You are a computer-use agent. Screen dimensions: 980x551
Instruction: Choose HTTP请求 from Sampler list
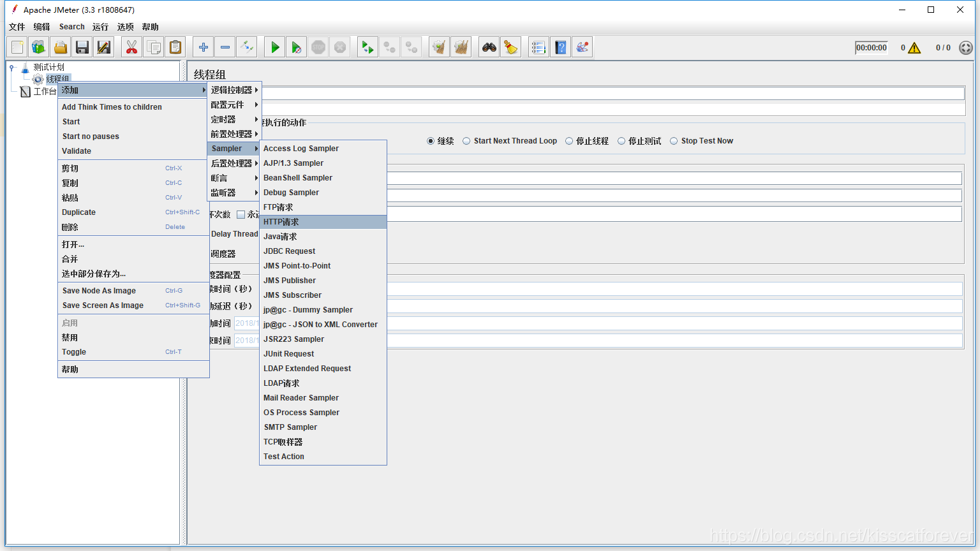323,222
